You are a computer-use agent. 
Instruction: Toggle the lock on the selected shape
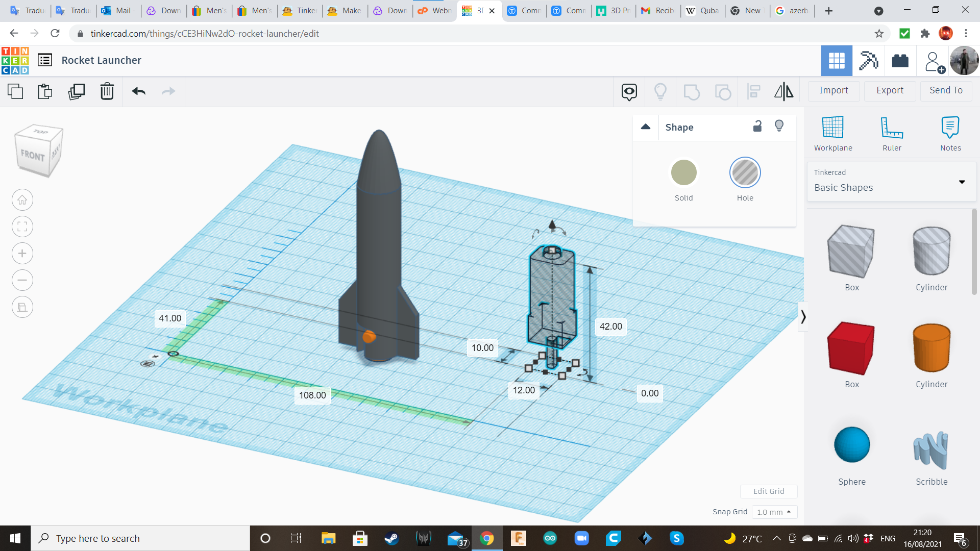click(x=757, y=126)
